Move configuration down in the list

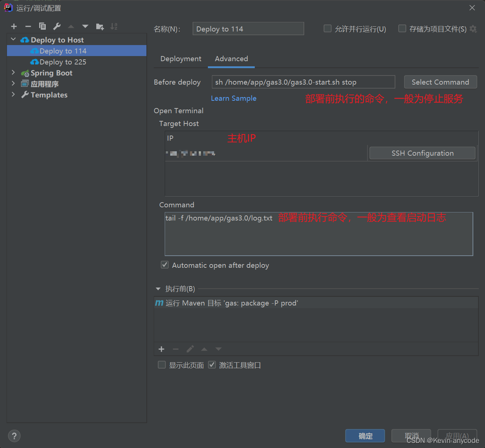click(x=85, y=26)
